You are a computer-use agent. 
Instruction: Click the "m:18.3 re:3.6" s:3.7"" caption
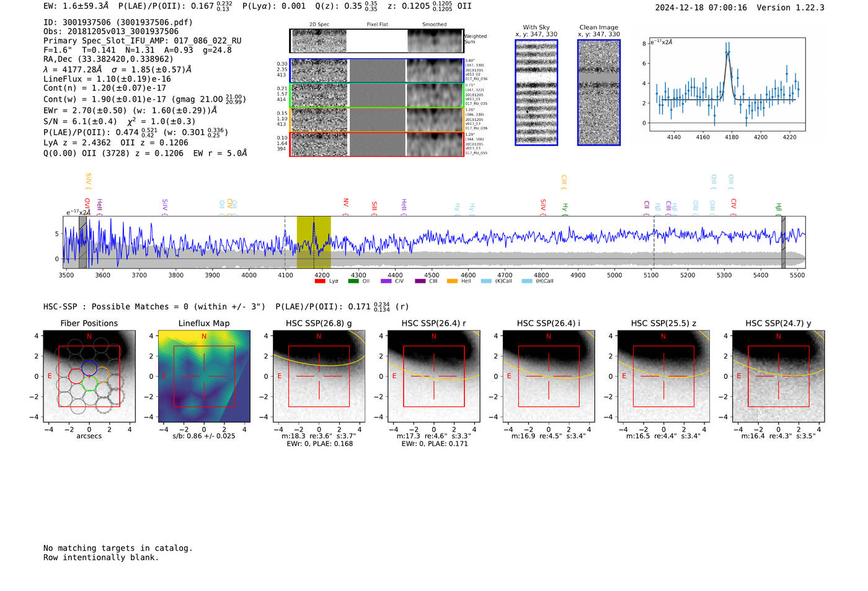pyautogui.click(x=319, y=436)
